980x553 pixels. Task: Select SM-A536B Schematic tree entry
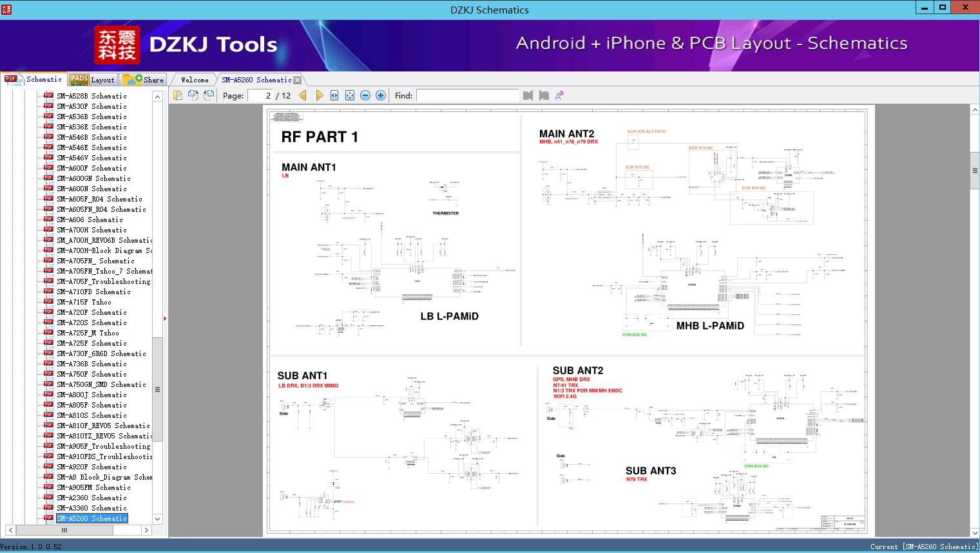tap(91, 117)
